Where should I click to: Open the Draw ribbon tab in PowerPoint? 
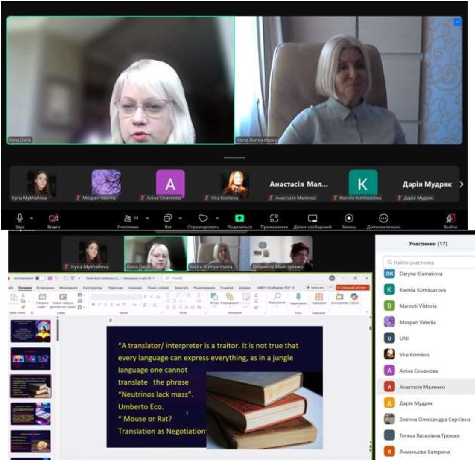point(68,287)
